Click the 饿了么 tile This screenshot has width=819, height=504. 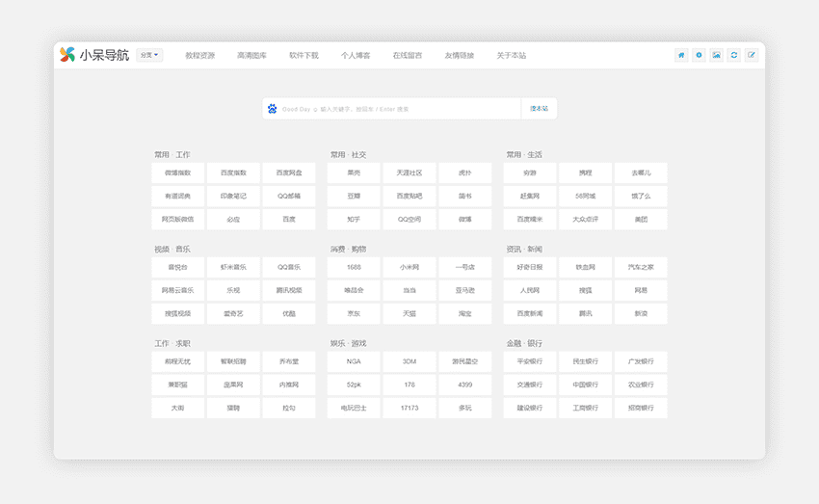[x=641, y=197]
